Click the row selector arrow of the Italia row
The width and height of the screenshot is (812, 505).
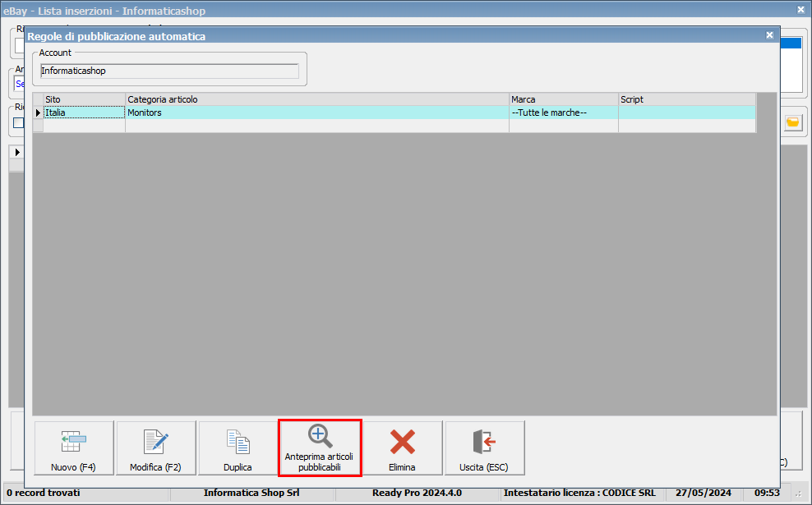click(x=38, y=112)
